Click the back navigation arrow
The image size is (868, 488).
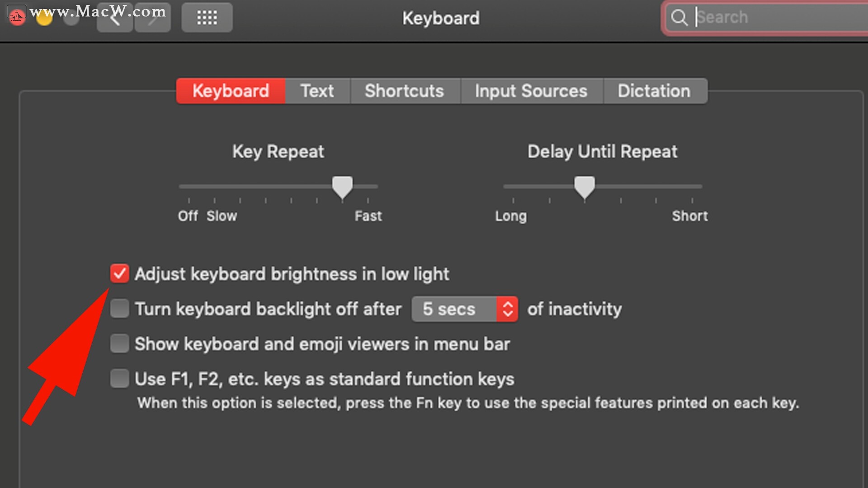click(115, 18)
